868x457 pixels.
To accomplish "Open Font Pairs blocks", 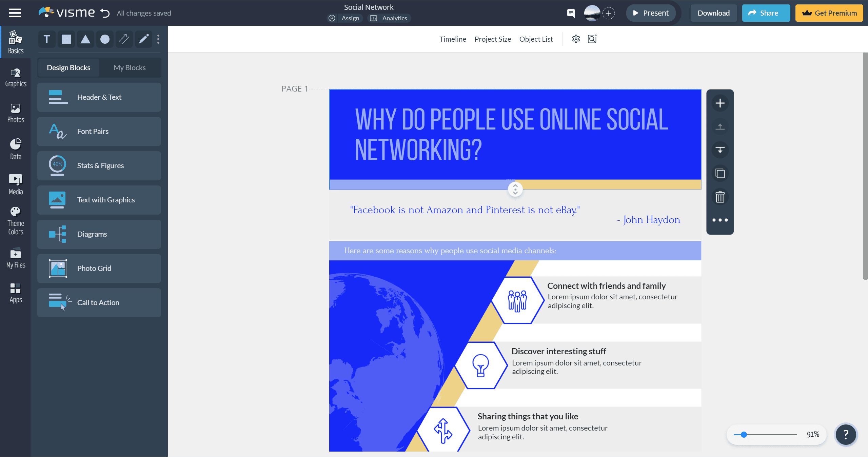I will click(99, 132).
